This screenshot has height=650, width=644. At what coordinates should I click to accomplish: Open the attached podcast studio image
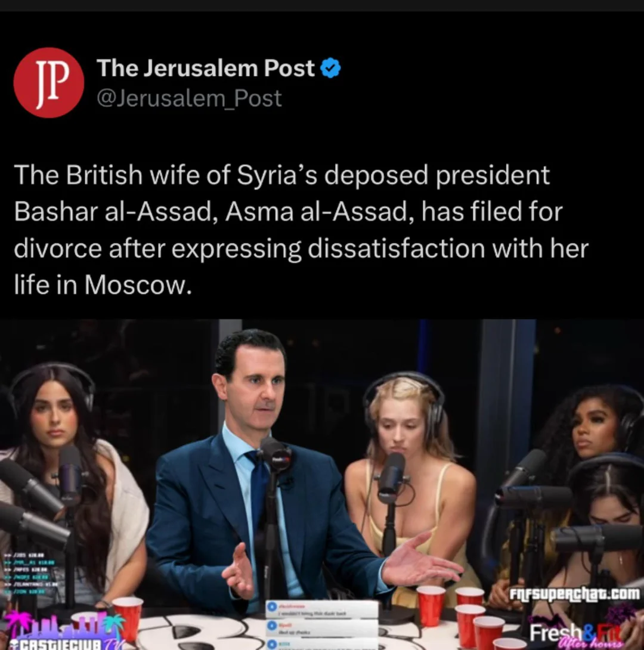pyautogui.click(x=322, y=485)
